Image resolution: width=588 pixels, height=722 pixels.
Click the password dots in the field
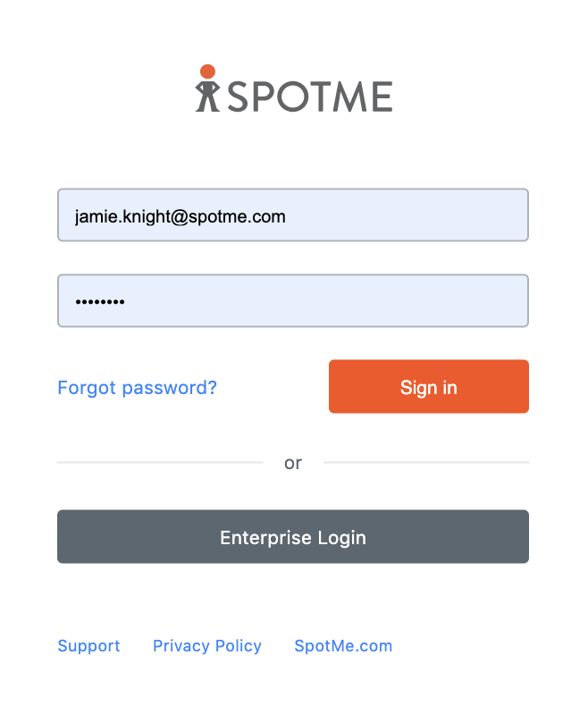100,302
